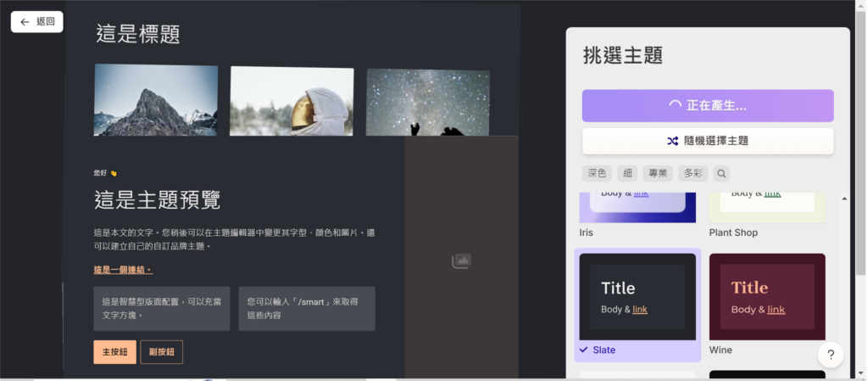Click the 副按鈕 secondary button
The height and width of the screenshot is (381, 868).
(161, 352)
